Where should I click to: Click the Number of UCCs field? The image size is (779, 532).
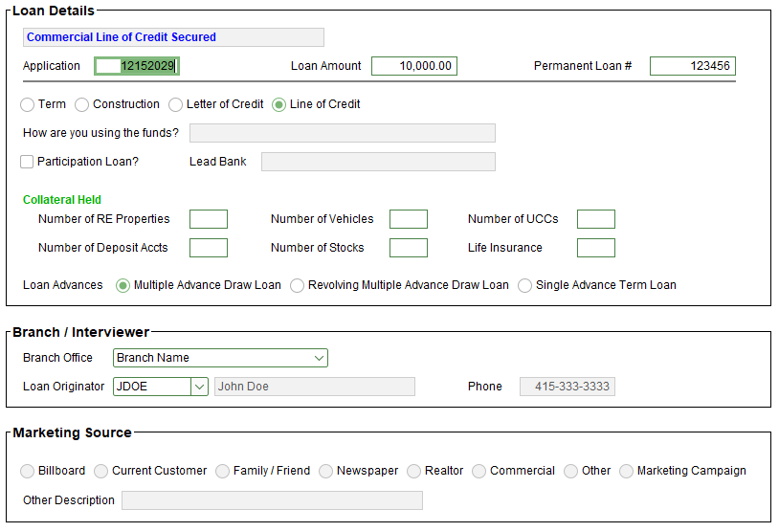coord(596,219)
